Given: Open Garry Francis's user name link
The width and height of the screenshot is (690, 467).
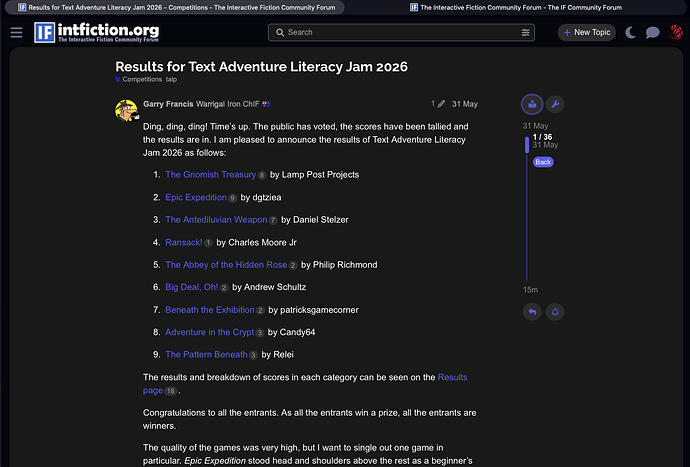Looking at the screenshot, I should pyautogui.click(x=168, y=104).
